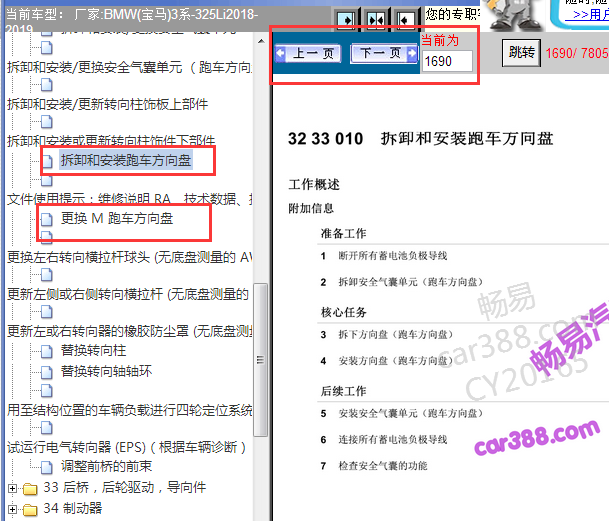The image size is (609, 521).
Task: Click step 6 连接所有蓄电池负极导线
Action: coord(392,439)
